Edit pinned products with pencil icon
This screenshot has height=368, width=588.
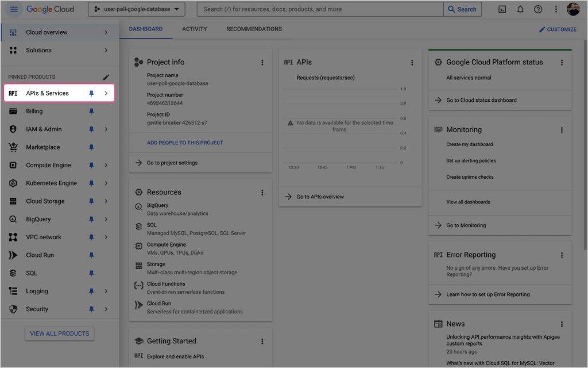tap(106, 77)
